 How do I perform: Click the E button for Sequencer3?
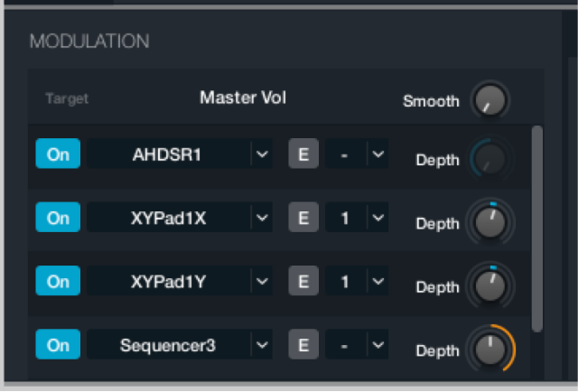pyautogui.click(x=303, y=344)
